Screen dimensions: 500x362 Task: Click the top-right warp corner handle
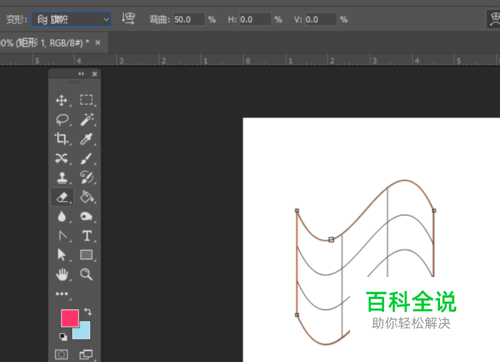pos(434,211)
